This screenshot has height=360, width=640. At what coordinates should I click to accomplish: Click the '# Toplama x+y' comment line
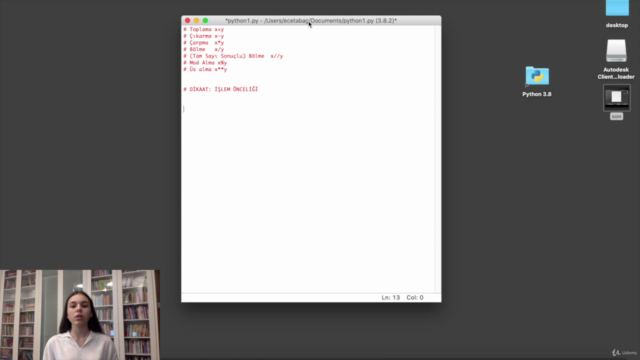click(204, 29)
